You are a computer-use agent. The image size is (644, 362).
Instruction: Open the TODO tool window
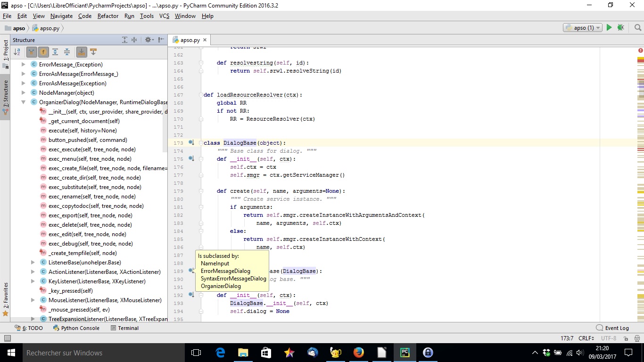(29, 328)
